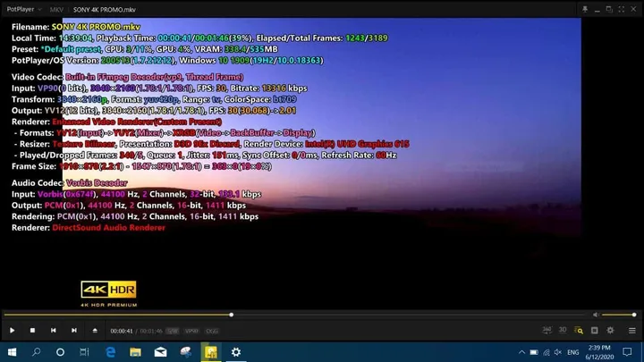
Task: Toggle 360 degree video mode
Action: [547, 331]
